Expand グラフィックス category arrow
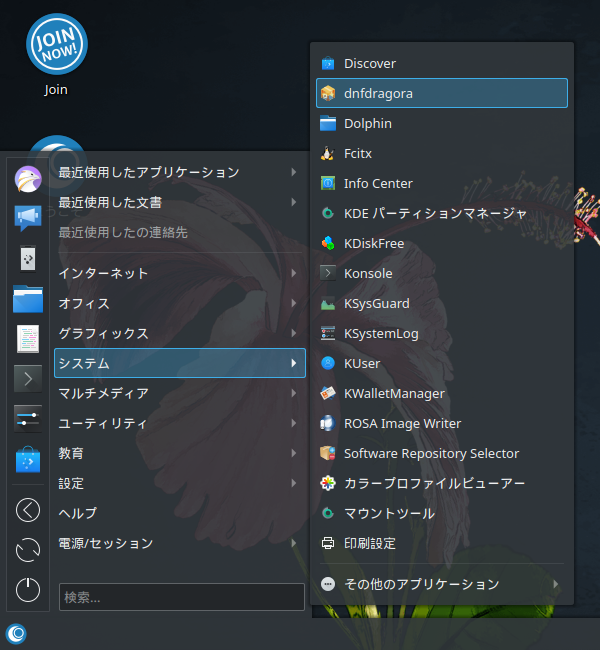This screenshot has height=650, width=600. pos(294,333)
